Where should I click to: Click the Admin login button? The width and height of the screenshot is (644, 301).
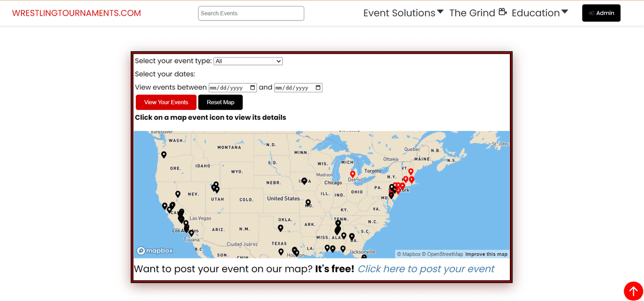[x=601, y=13]
